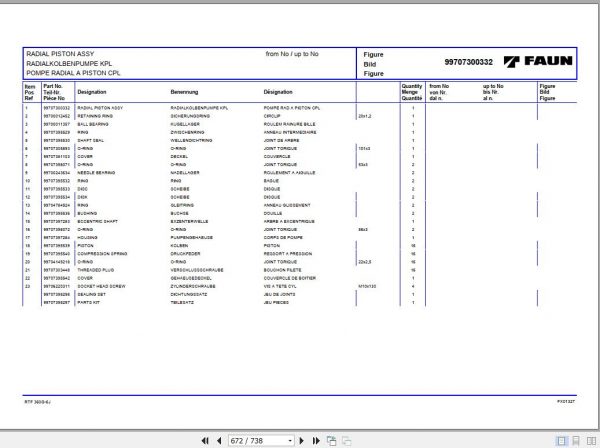Go to the next page
The width and height of the screenshot is (600, 448).
302,441
